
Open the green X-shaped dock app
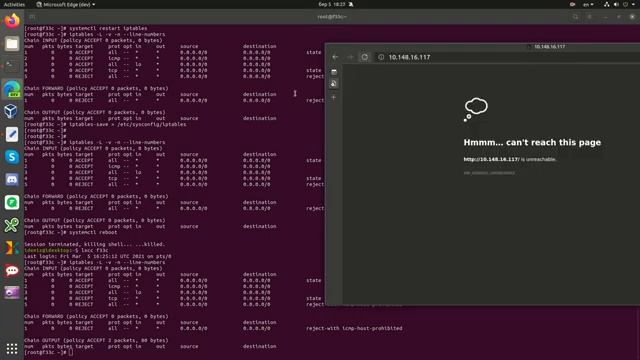(x=12, y=225)
